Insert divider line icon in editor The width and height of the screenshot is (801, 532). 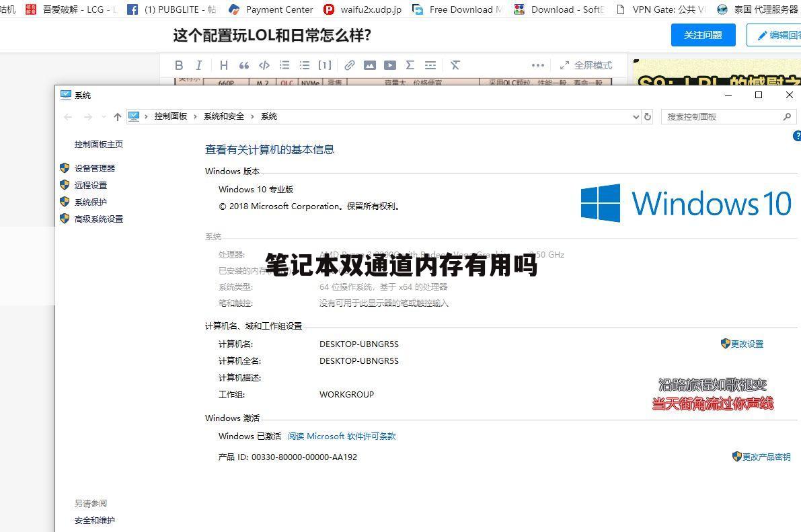430,65
